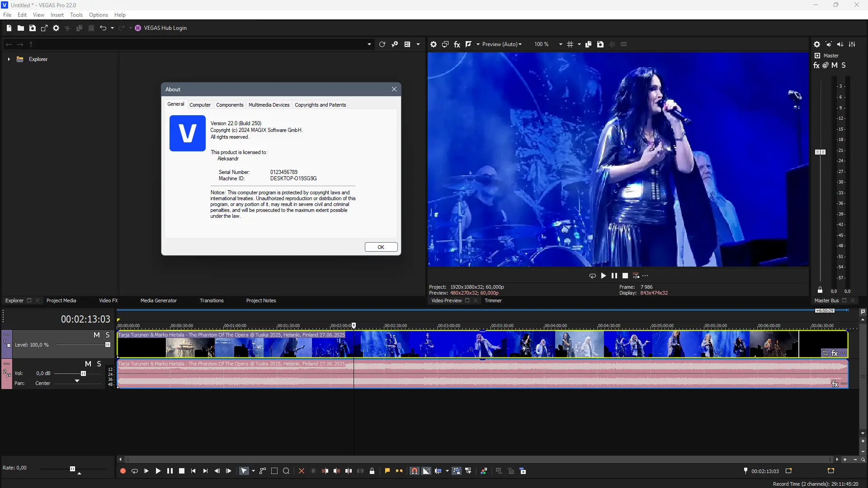The width and height of the screenshot is (868, 488).
Task: Adjust the audio track volume slider
Action: [x=83, y=374]
